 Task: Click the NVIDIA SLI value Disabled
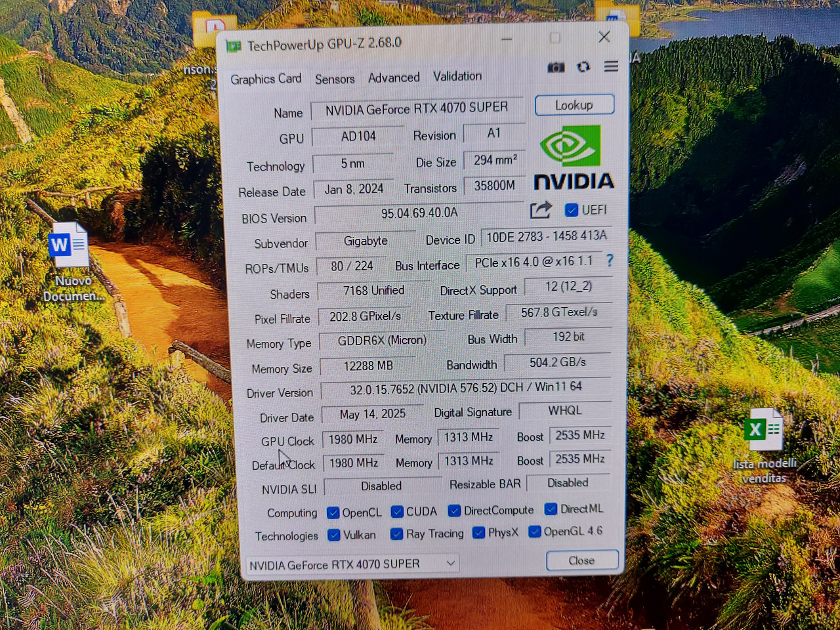(x=381, y=486)
